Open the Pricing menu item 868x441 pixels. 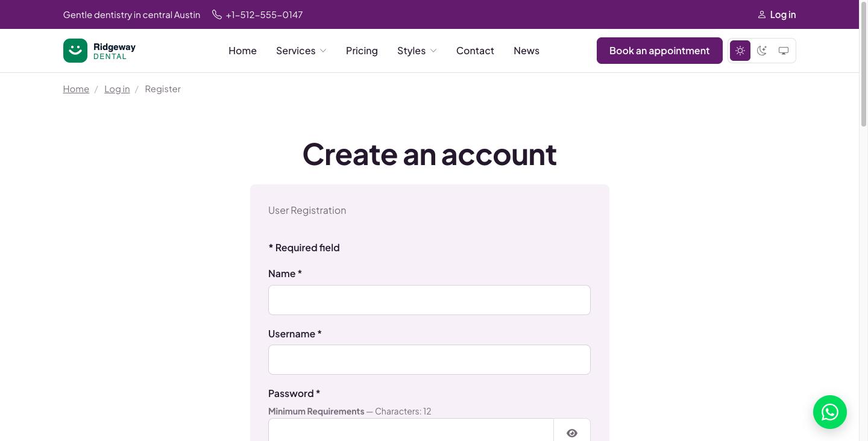pyautogui.click(x=362, y=51)
